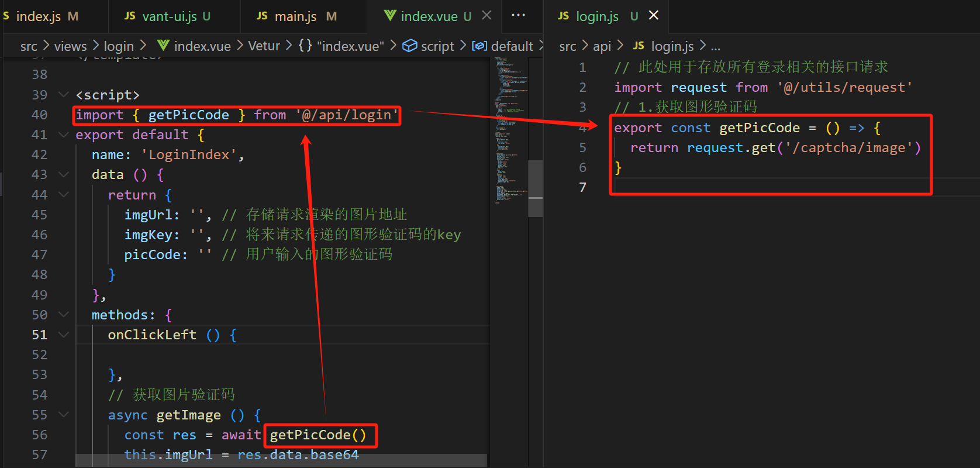Click '@/utils/request' import path in login.js
980x468 pixels.
(x=844, y=87)
